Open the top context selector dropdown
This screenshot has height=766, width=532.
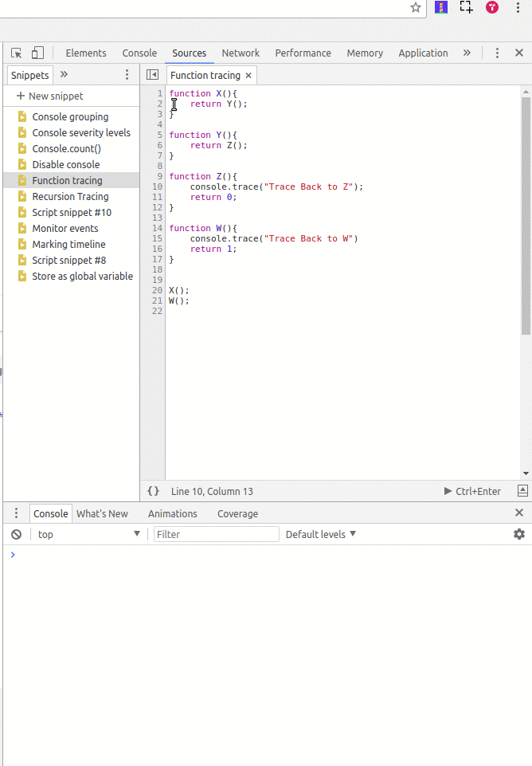(x=88, y=534)
